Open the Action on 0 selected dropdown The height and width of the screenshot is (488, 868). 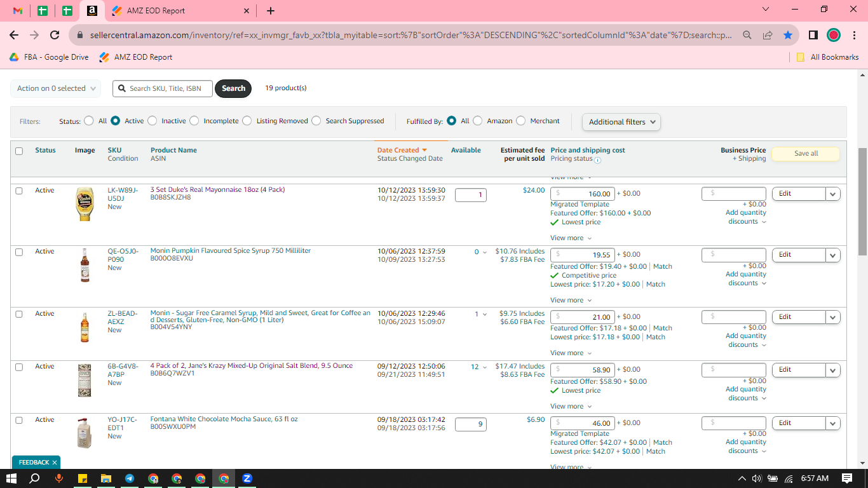pyautogui.click(x=55, y=88)
